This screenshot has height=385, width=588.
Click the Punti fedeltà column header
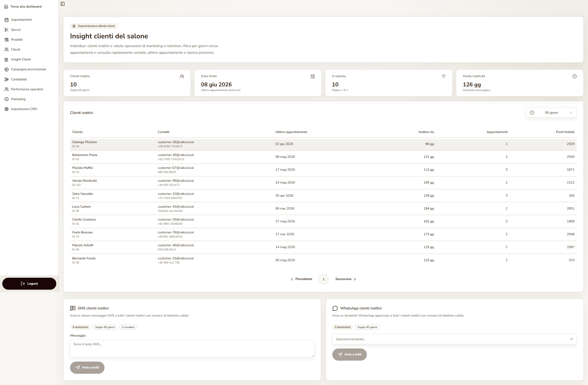565,132
